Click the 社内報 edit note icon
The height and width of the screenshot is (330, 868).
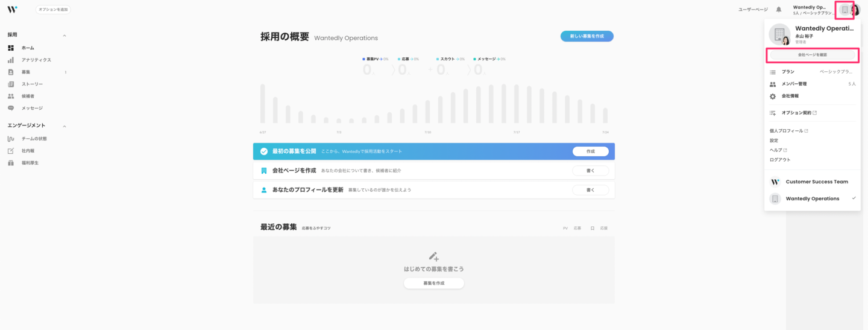11,151
